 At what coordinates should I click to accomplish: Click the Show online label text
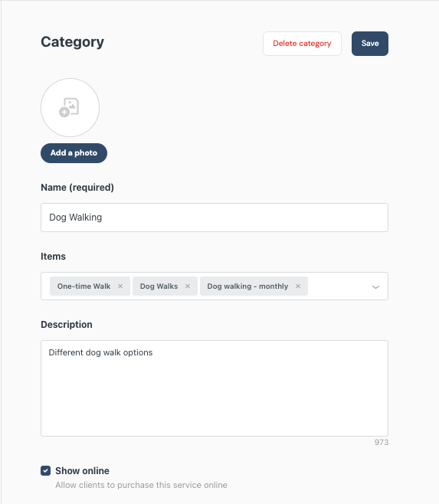point(82,470)
